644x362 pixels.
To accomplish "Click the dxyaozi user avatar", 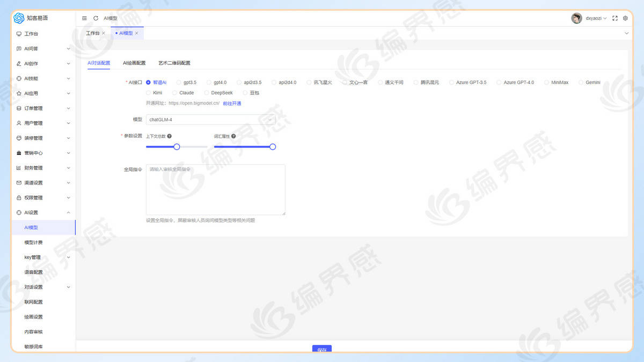I will [x=577, y=18].
